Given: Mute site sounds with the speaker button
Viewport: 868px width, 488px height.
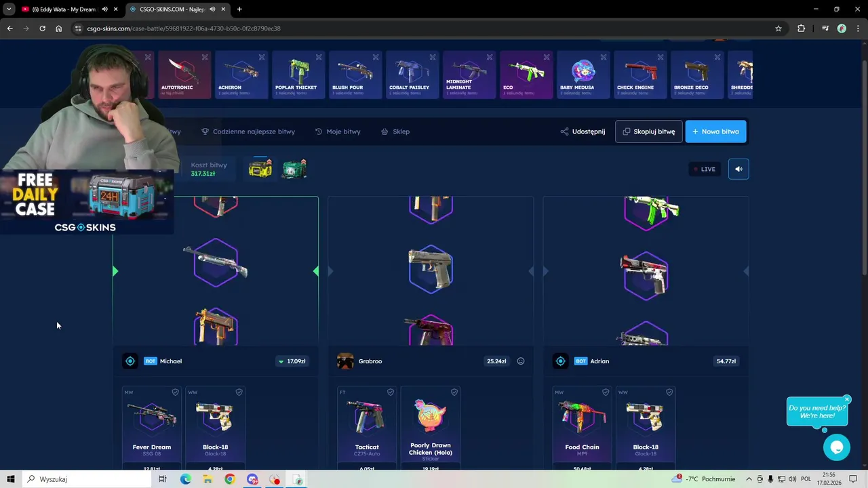Looking at the screenshot, I should click(x=738, y=169).
